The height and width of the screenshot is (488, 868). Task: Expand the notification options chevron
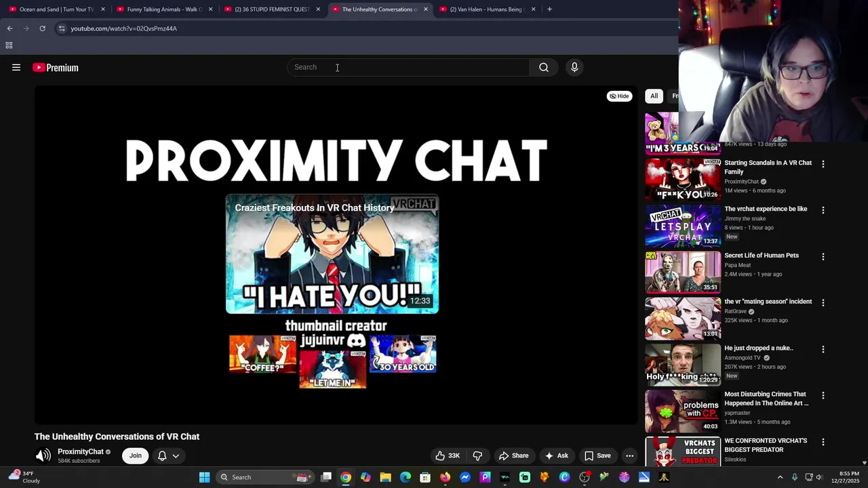point(176,455)
